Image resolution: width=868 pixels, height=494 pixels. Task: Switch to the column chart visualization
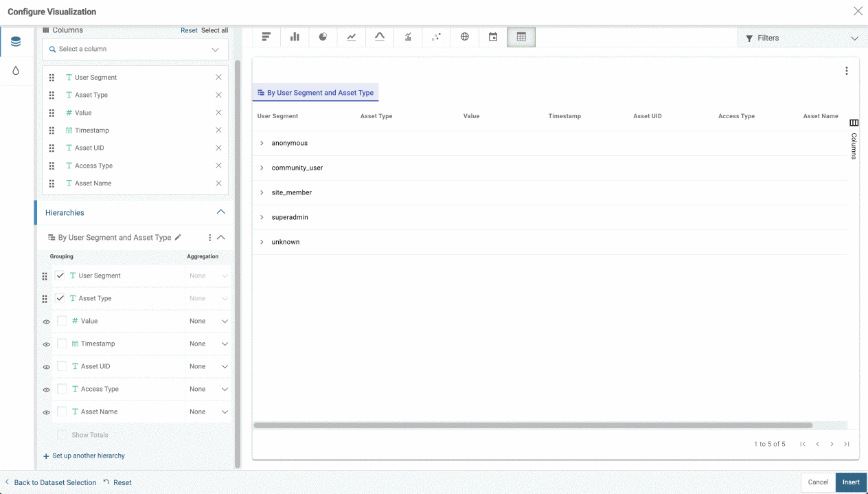click(294, 36)
